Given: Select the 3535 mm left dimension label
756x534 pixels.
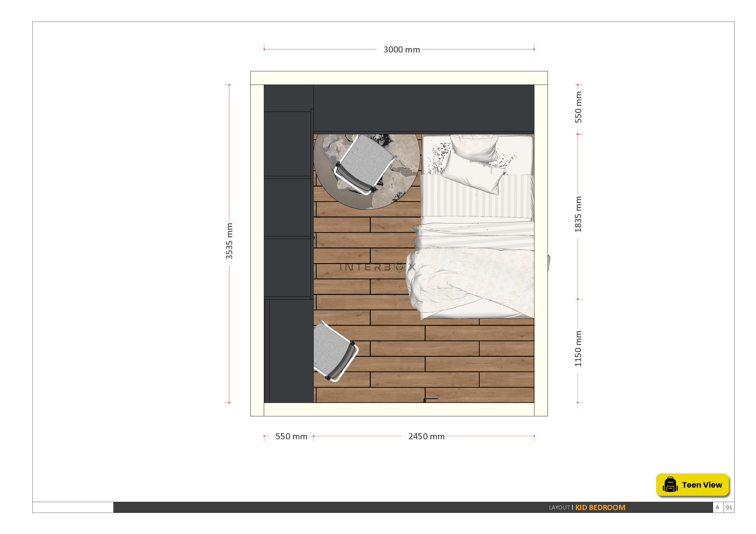Looking at the screenshot, I should click(229, 241).
